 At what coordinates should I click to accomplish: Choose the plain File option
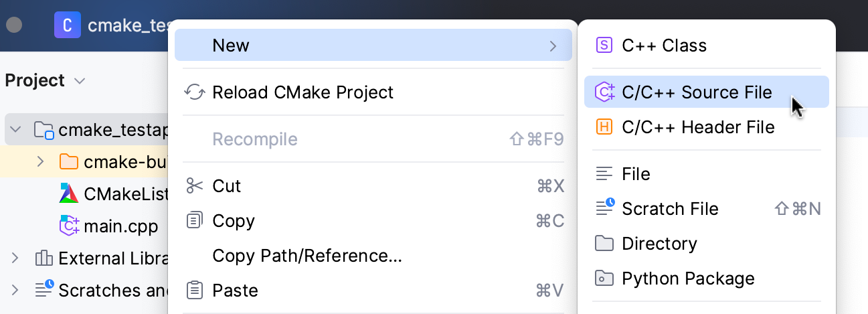[635, 174]
